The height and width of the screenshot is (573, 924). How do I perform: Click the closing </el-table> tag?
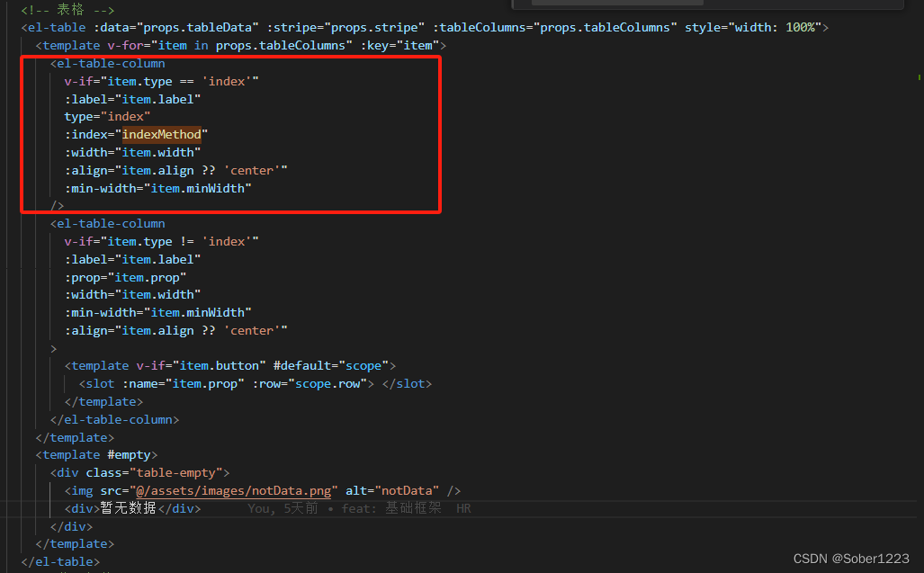tap(59, 560)
